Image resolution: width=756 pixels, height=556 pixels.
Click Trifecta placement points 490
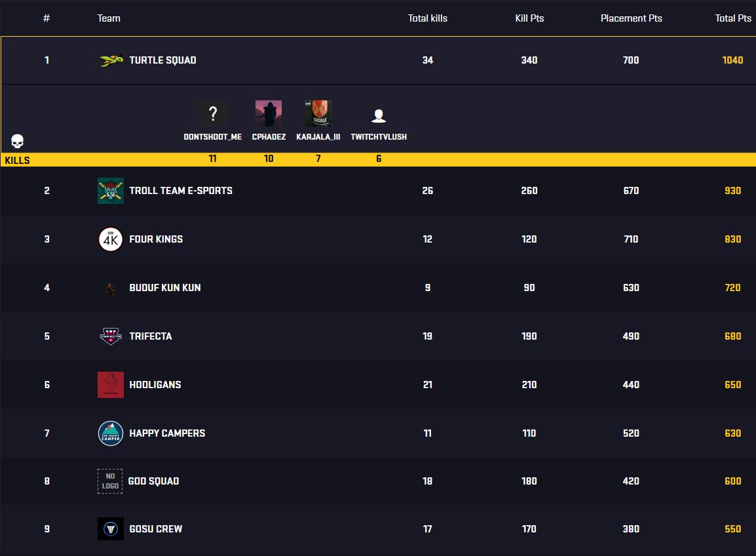pos(631,336)
